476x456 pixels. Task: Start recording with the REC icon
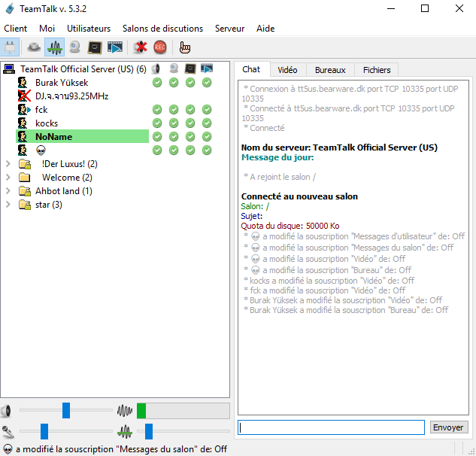(x=160, y=47)
